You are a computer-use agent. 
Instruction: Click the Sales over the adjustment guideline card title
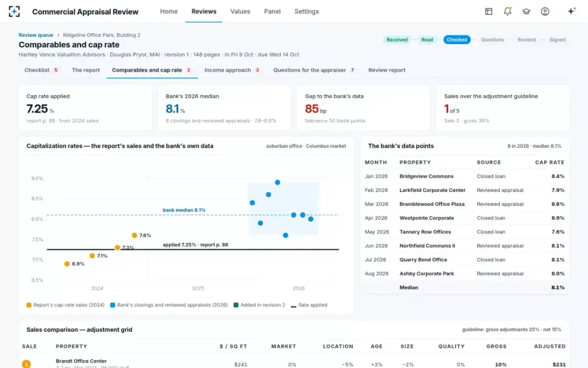(491, 96)
